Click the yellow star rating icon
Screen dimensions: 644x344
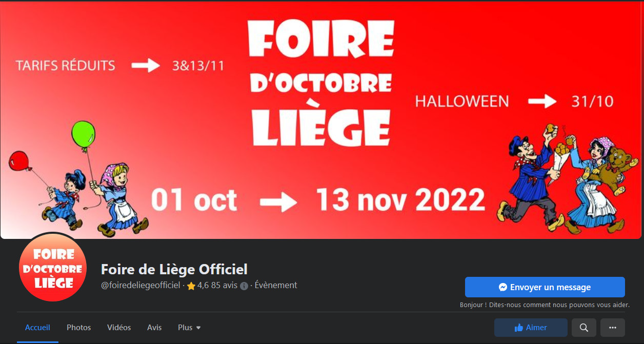tap(191, 286)
